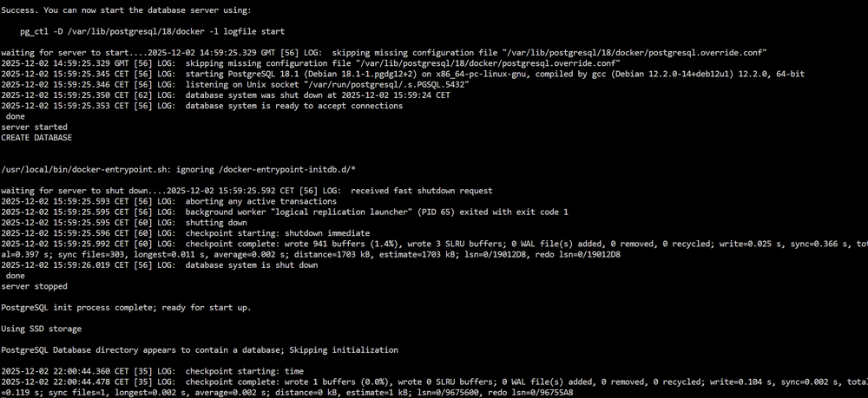The width and height of the screenshot is (868, 398).
Task: Click the 'wrote 941 buffers' checkpoint line
Action: tap(434, 250)
